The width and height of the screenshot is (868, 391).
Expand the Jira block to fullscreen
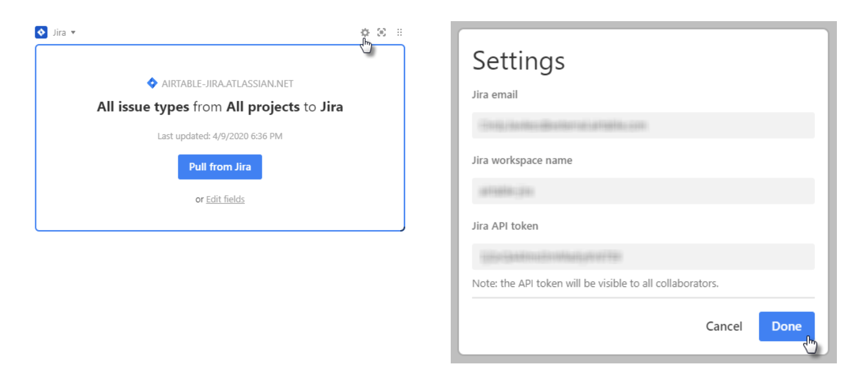(x=381, y=32)
